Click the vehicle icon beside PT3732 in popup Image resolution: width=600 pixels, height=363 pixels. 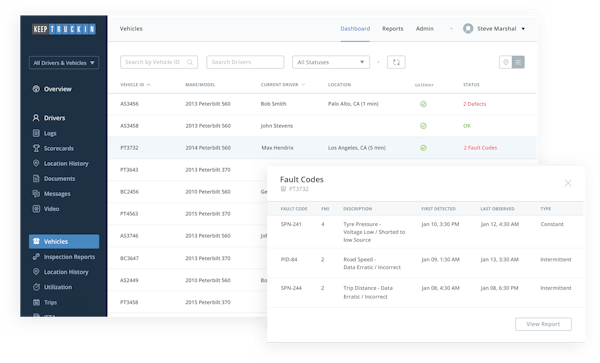(283, 189)
